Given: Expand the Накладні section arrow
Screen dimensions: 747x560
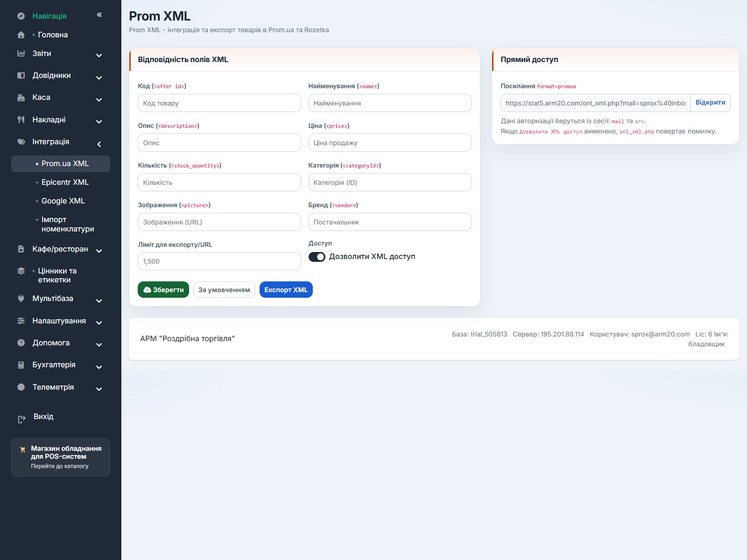Looking at the screenshot, I should pyautogui.click(x=99, y=122).
